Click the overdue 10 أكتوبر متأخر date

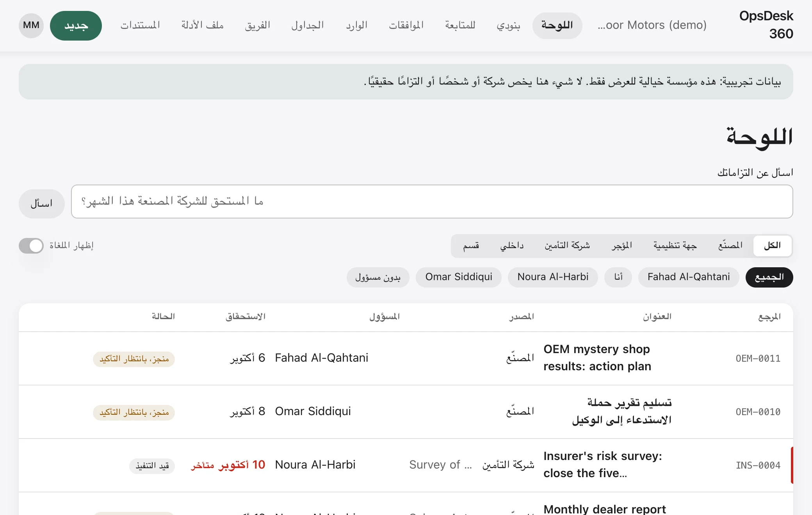(228, 465)
